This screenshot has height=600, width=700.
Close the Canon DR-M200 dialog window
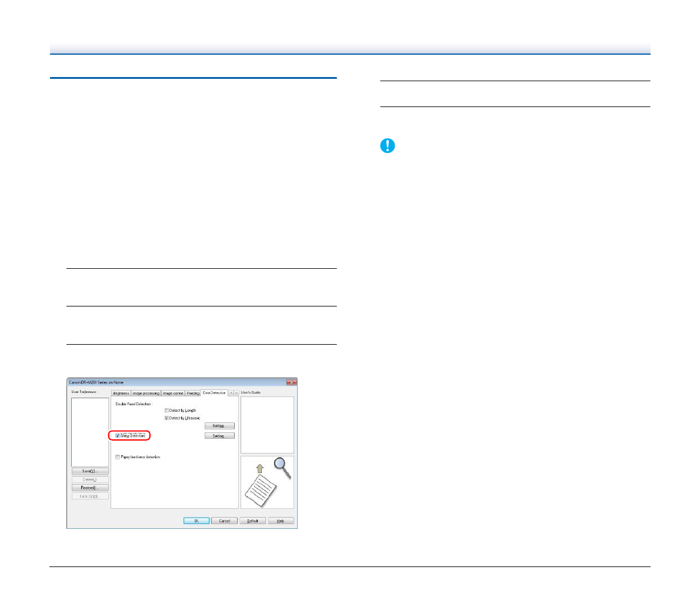point(291,382)
